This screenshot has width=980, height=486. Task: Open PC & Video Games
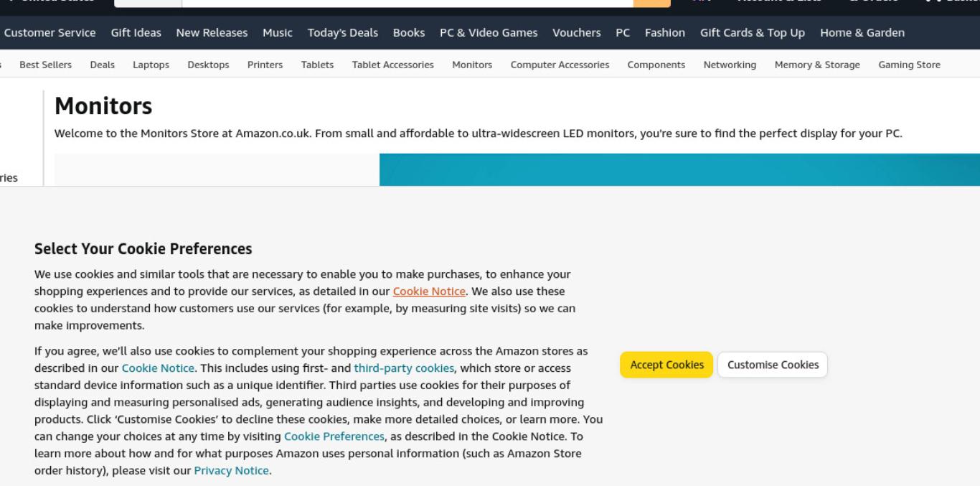pos(489,32)
